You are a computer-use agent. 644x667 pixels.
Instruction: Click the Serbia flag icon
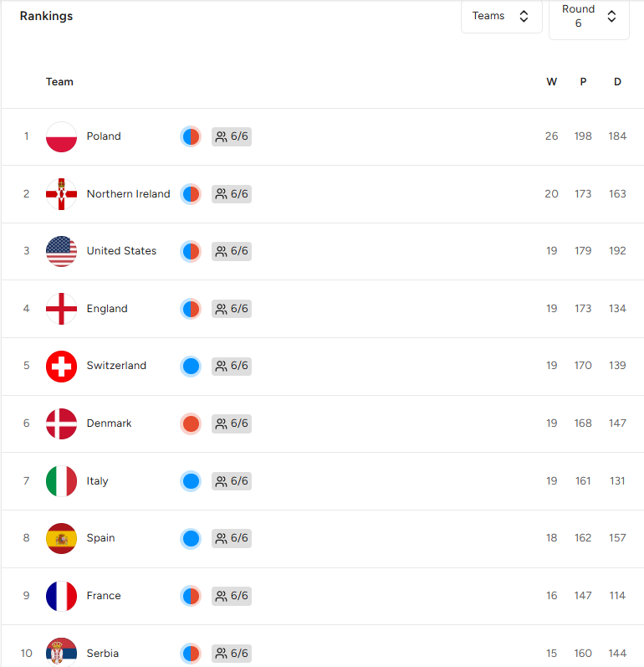(x=61, y=653)
